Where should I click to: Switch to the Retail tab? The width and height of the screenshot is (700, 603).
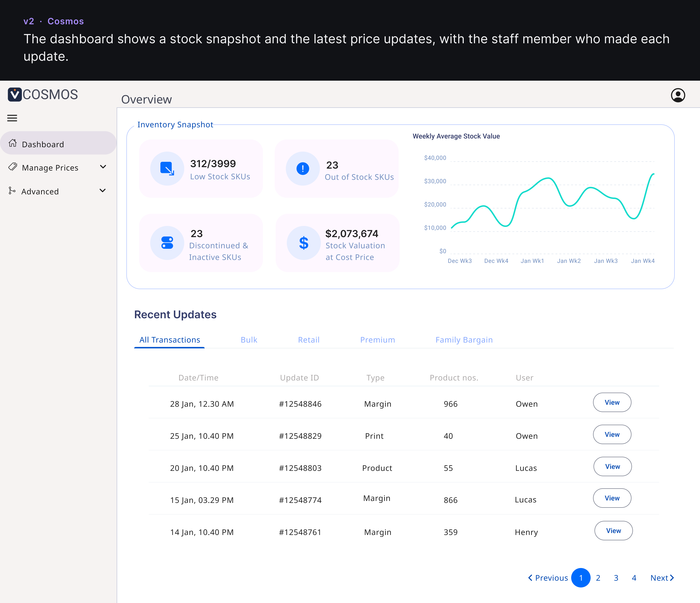[x=309, y=340]
